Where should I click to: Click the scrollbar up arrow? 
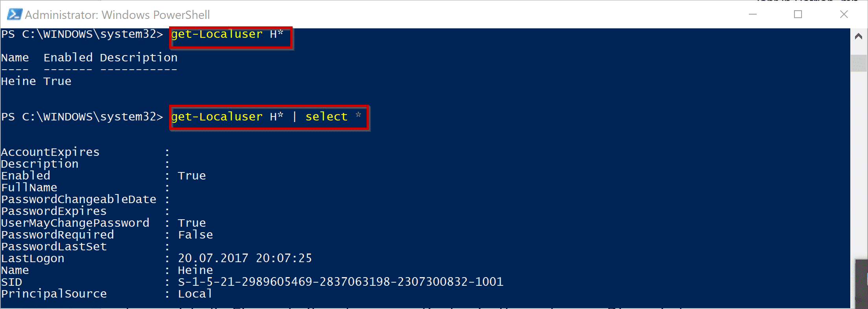pyautogui.click(x=859, y=37)
